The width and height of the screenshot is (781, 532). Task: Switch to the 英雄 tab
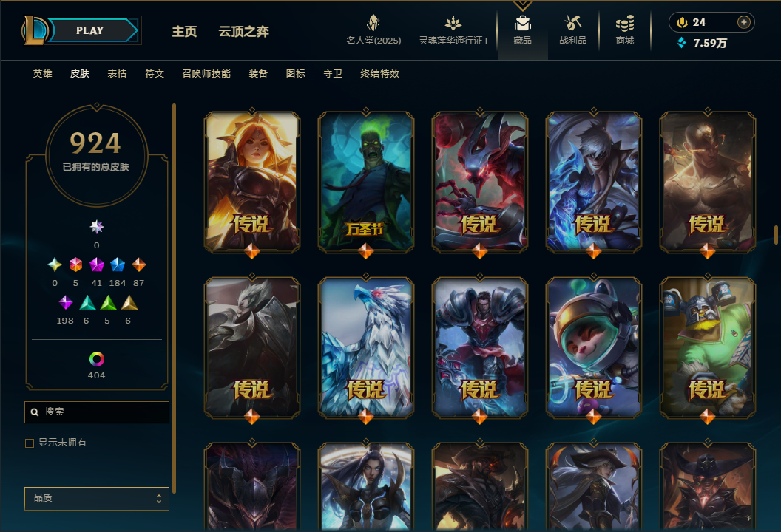pyautogui.click(x=42, y=74)
